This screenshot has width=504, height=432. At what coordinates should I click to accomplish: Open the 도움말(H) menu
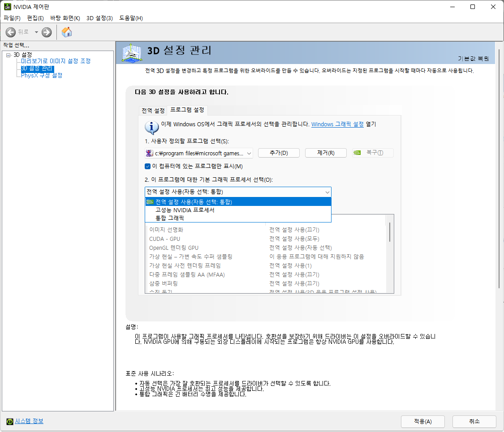131,18
